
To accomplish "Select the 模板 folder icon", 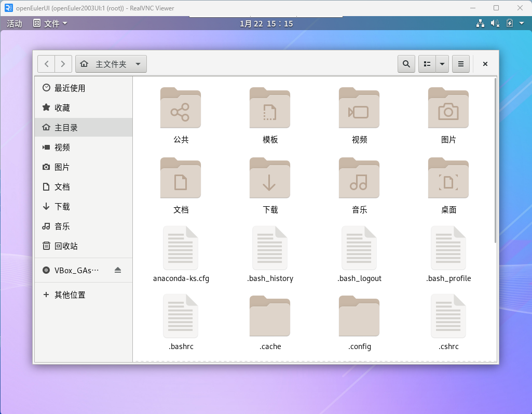I will click(270, 108).
